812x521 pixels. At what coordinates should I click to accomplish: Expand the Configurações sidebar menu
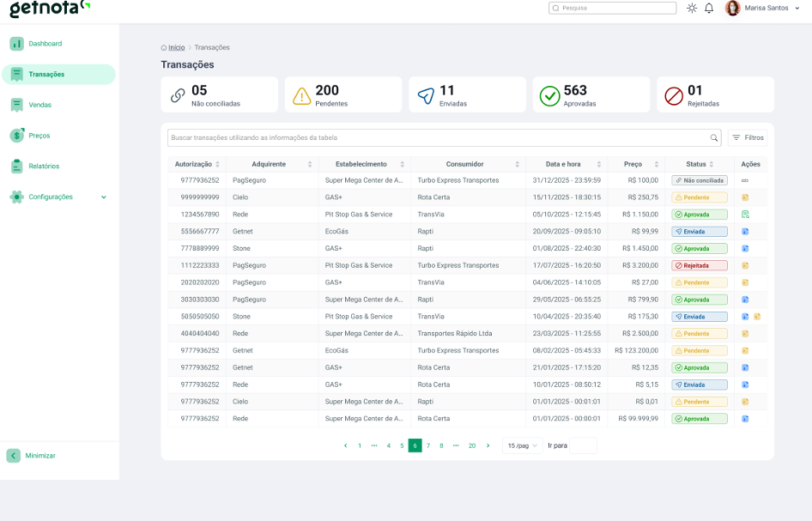pos(58,197)
